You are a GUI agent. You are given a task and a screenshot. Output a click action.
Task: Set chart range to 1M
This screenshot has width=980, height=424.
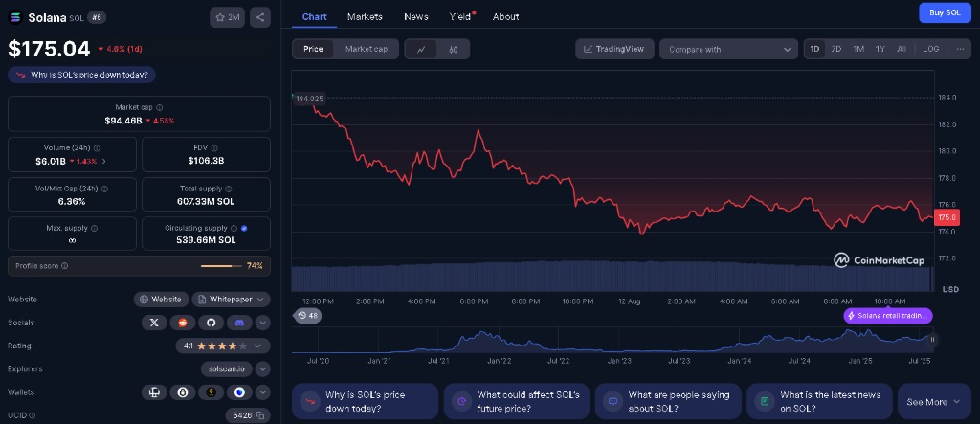pyautogui.click(x=858, y=49)
